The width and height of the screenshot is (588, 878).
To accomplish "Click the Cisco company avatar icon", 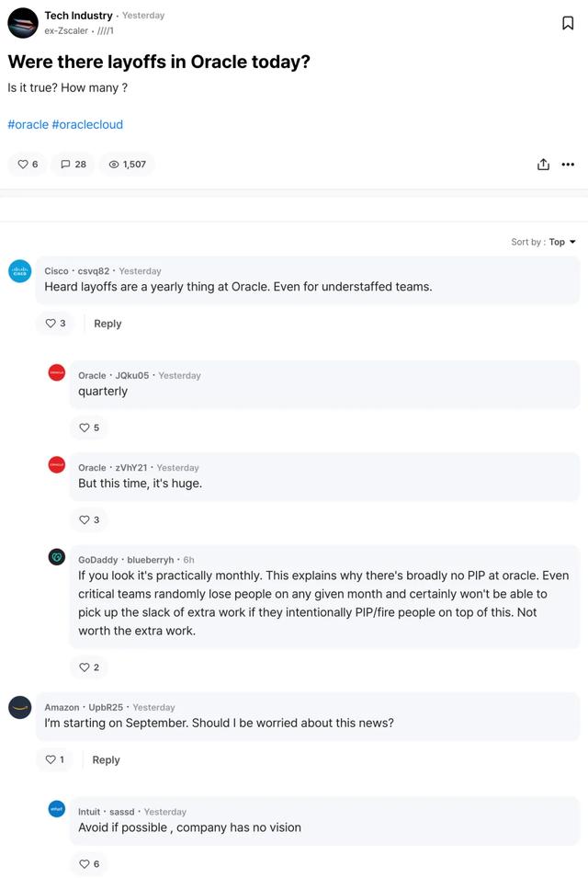I will (19, 271).
